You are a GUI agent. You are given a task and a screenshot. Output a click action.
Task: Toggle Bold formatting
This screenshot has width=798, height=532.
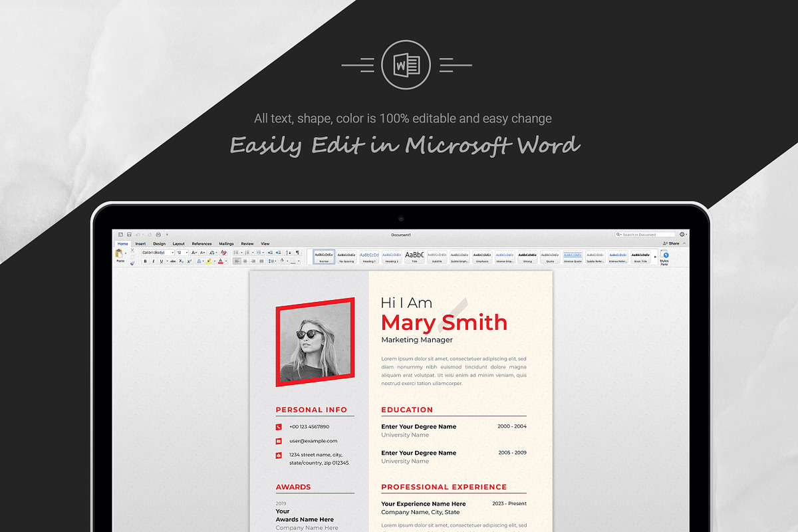[146, 261]
